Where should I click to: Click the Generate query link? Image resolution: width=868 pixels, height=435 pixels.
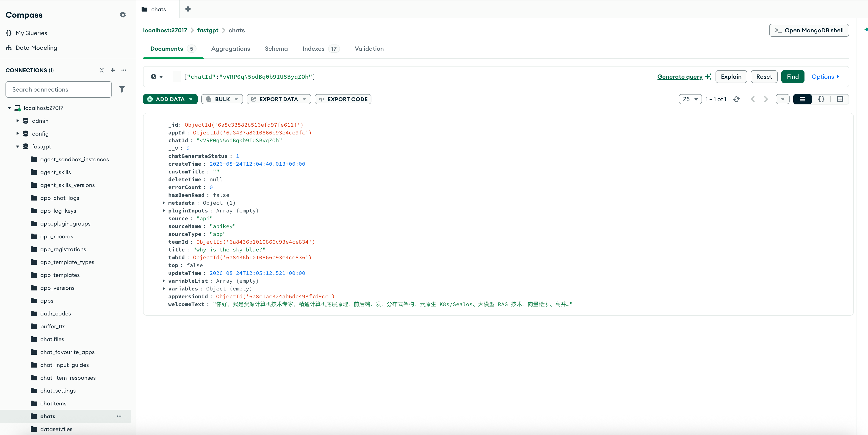click(x=680, y=77)
